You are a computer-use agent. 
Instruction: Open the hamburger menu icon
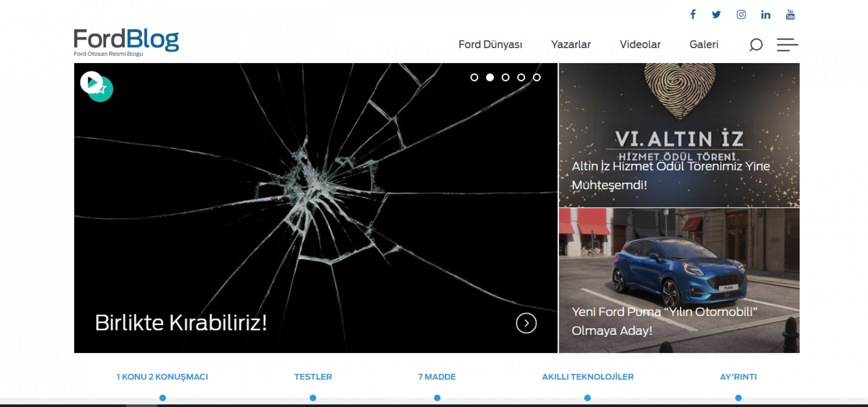(x=787, y=45)
